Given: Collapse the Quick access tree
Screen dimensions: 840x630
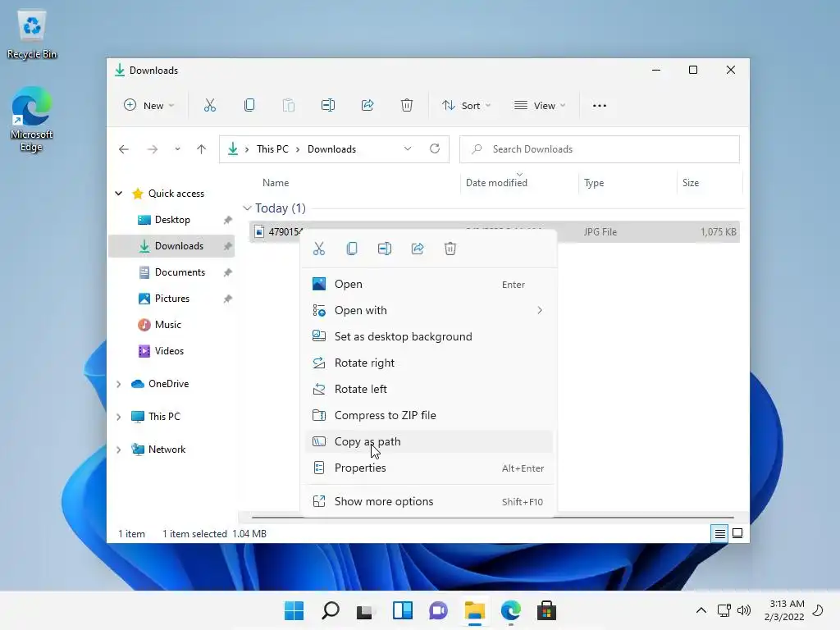Looking at the screenshot, I should coord(119,194).
